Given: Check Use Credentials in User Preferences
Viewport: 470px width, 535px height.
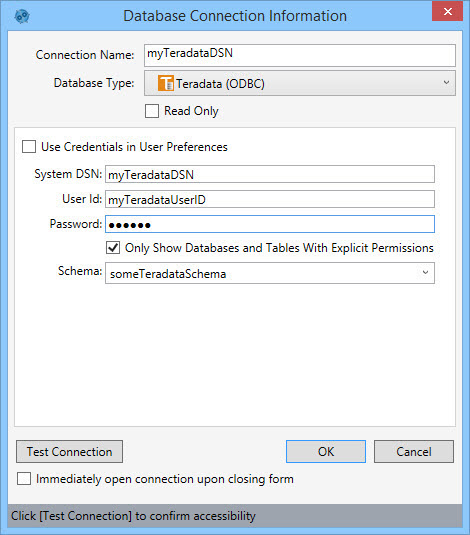Looking at the screenshot, I should pos(29,147).
